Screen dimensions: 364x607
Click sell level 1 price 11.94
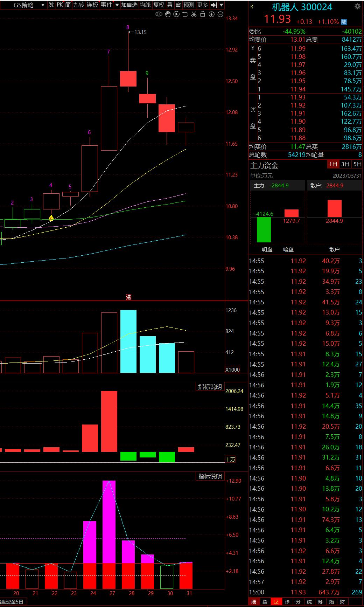tap(298, 89)
